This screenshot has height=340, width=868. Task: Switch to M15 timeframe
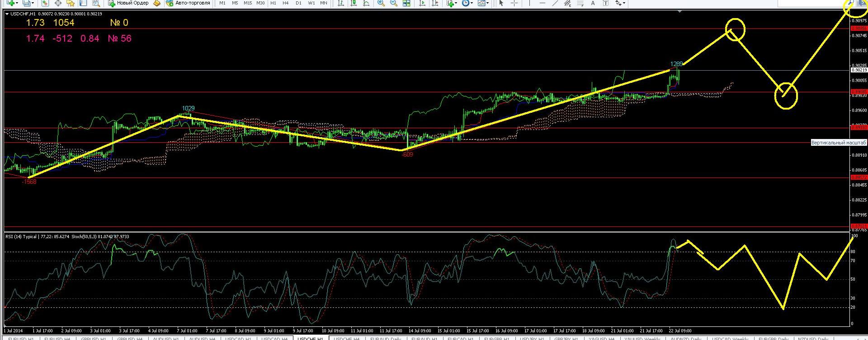pos(248,3)
